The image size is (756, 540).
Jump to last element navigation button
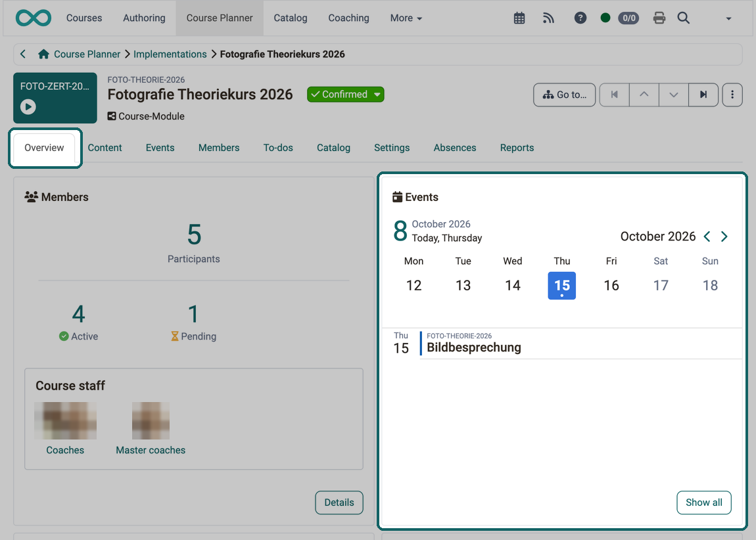click(703, 95)
